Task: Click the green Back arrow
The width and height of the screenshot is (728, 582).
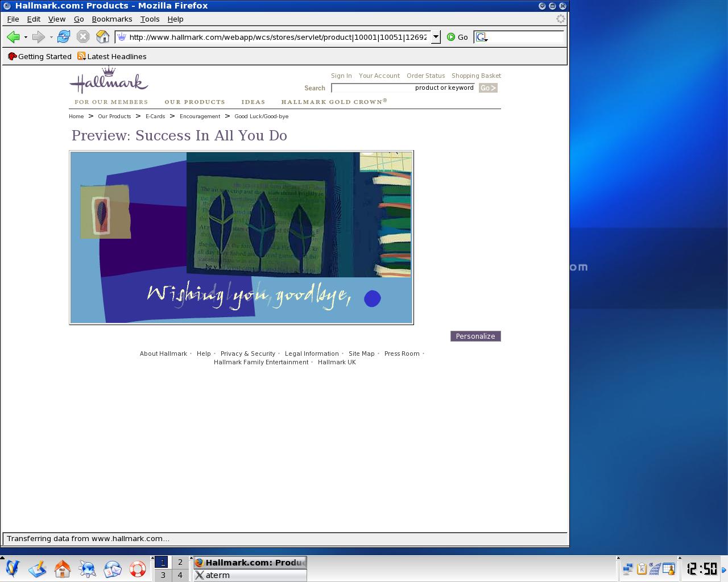Action: [x=13, y=37]
